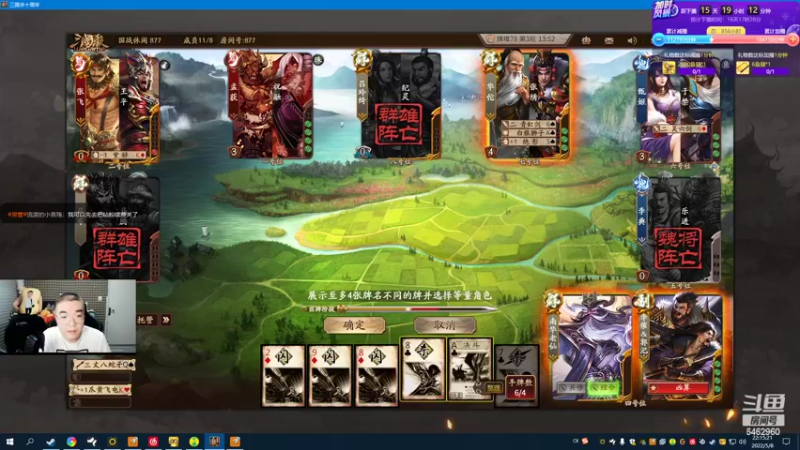
Task: Open taskbar search magnifier
Action: 30,441
